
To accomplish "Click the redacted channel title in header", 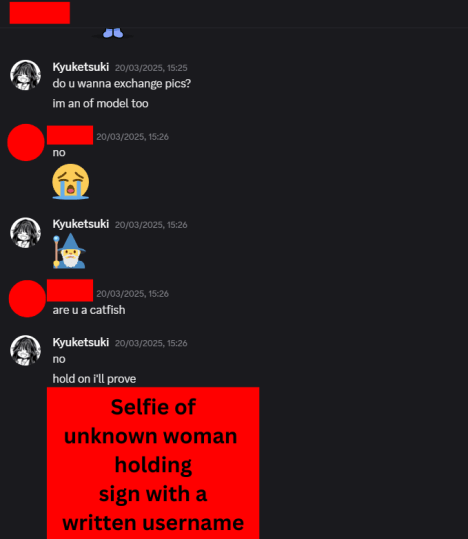I will (40, 13).
